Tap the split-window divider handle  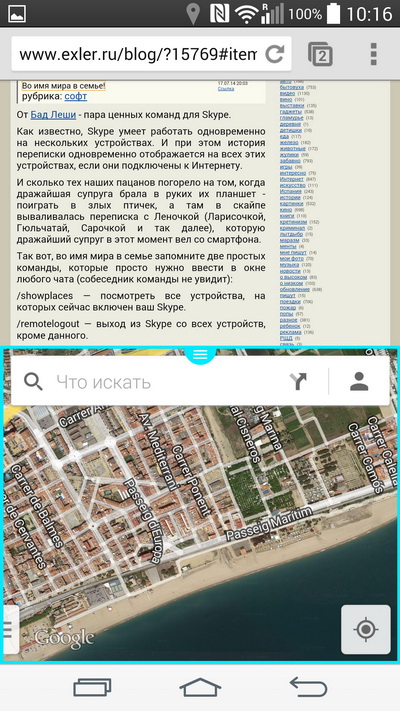point(200,355)
